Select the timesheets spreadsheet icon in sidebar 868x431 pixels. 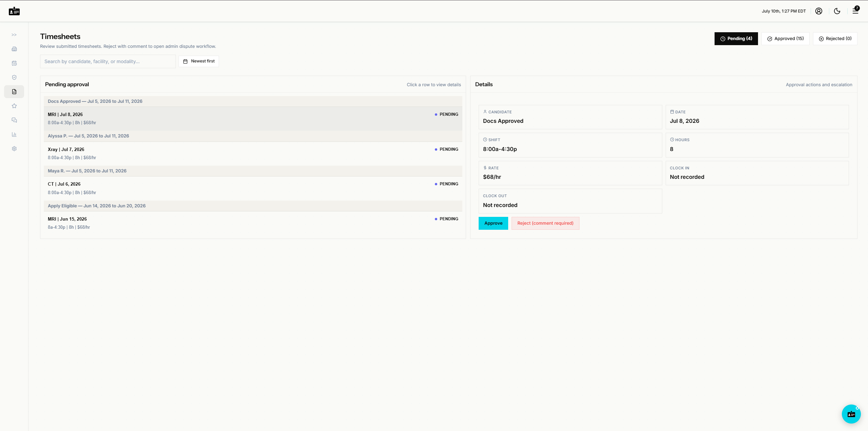click(14, 92)
